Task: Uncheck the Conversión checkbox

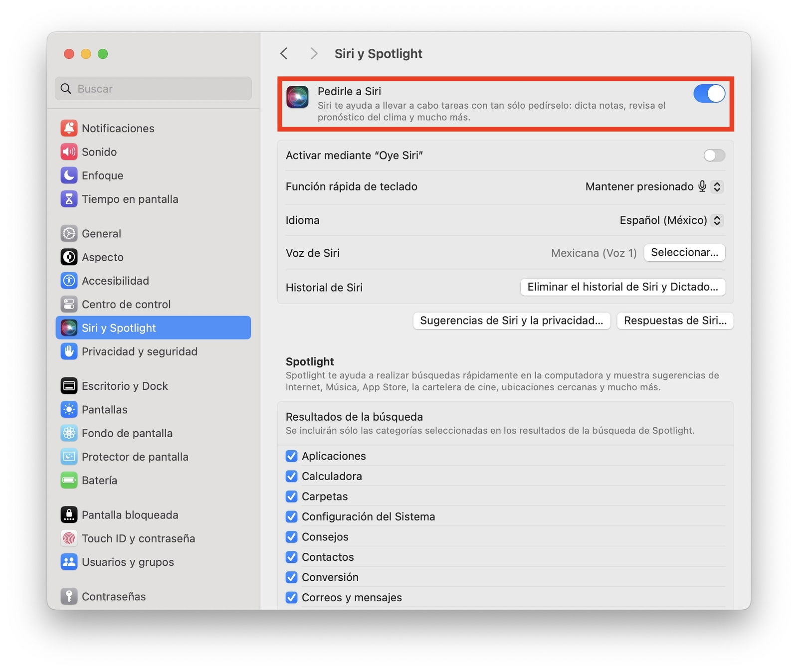Action: pos(291,577)
